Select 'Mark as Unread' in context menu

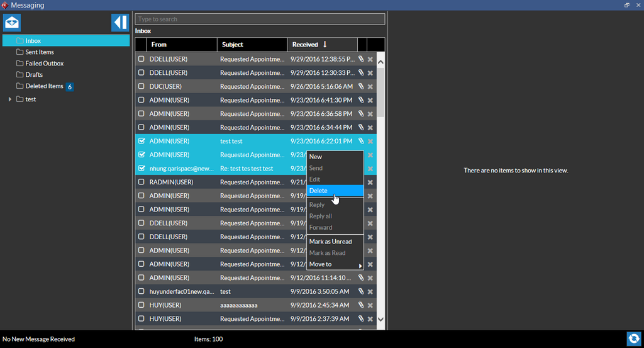tap(330, 242)
